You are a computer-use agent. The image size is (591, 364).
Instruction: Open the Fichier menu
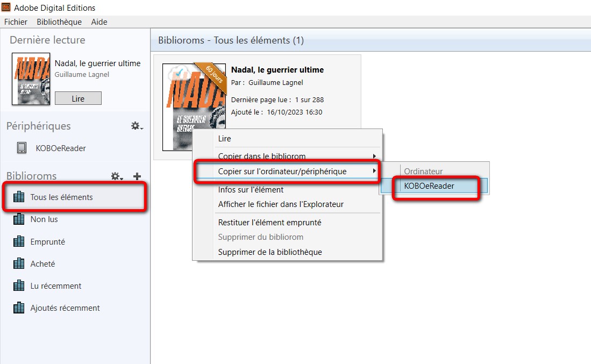(x=16, y=22)
